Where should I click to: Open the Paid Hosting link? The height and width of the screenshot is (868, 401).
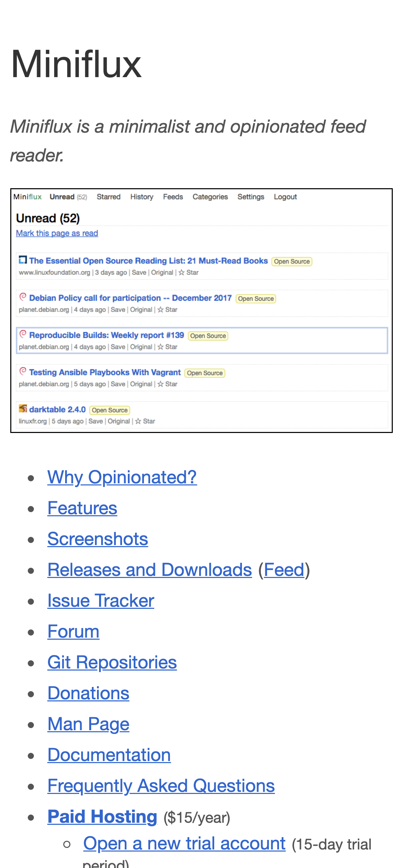[102, 817]
